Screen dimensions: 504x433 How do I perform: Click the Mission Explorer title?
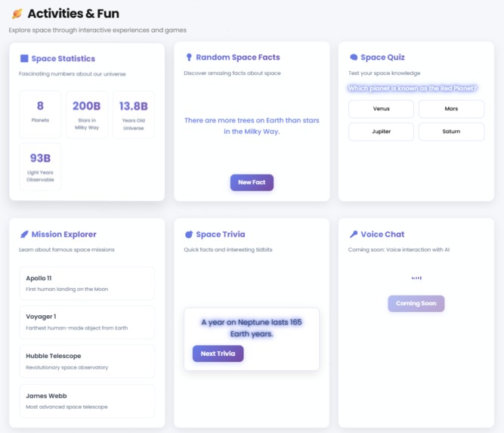point(64,234)
